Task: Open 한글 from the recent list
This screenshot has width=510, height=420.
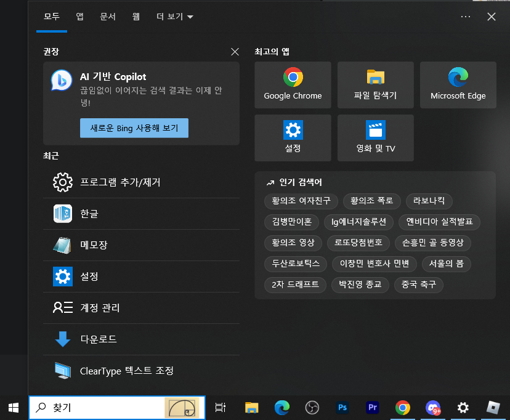Action: (141, 214)
